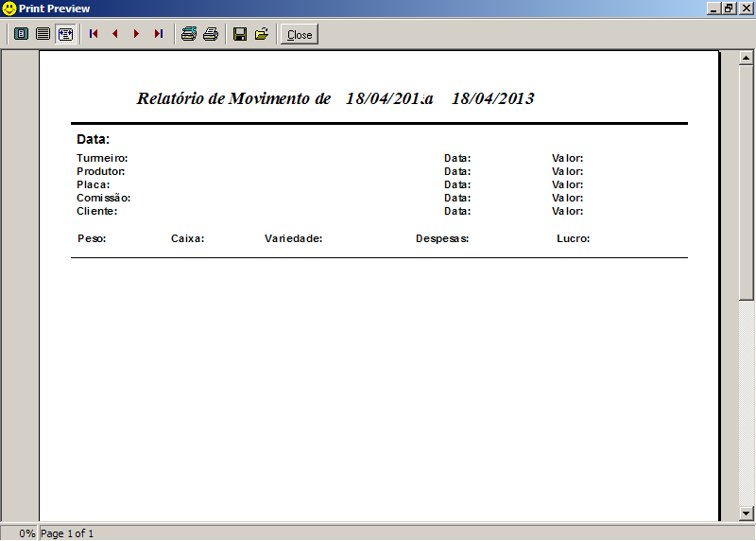Viewport: 756px width, 541px height.
Task: Switch preview to 100% zoom
Action: 43,34
